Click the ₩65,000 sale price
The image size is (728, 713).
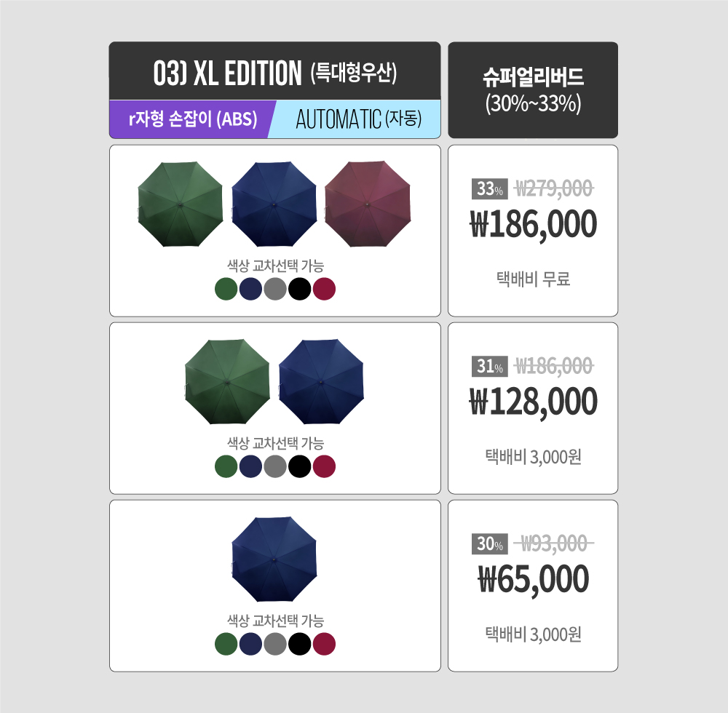(533, 579)
